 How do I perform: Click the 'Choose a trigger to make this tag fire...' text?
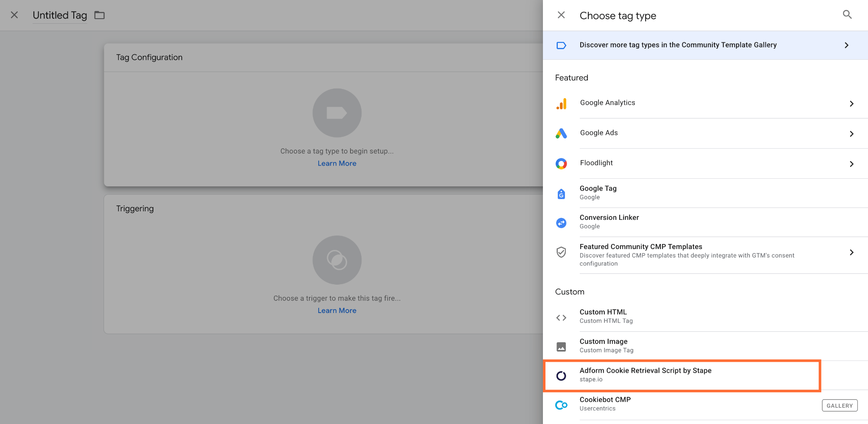[337, 298]
